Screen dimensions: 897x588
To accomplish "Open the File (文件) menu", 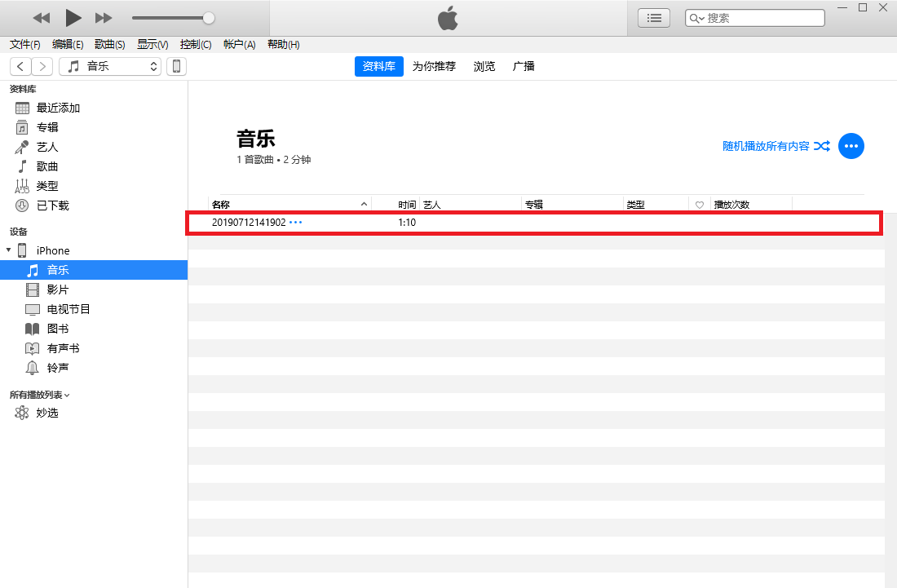I will coord(24,45).
